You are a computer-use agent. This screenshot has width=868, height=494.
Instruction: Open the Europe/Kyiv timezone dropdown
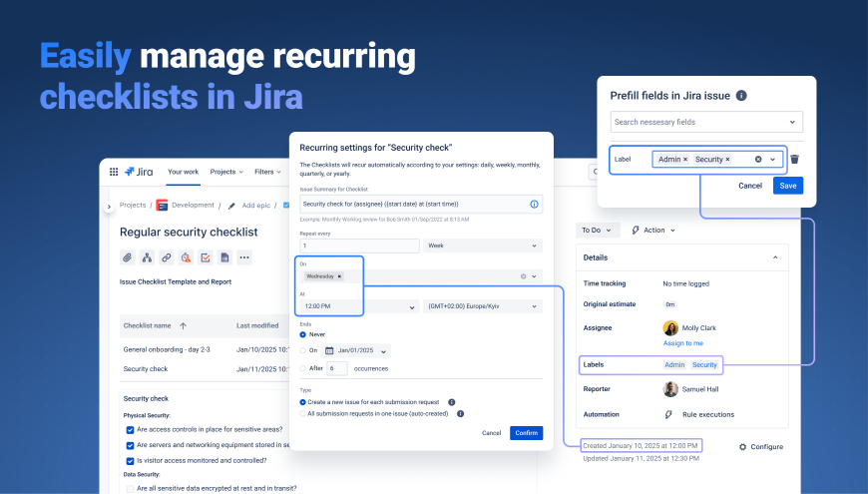[x=483, y=306]
